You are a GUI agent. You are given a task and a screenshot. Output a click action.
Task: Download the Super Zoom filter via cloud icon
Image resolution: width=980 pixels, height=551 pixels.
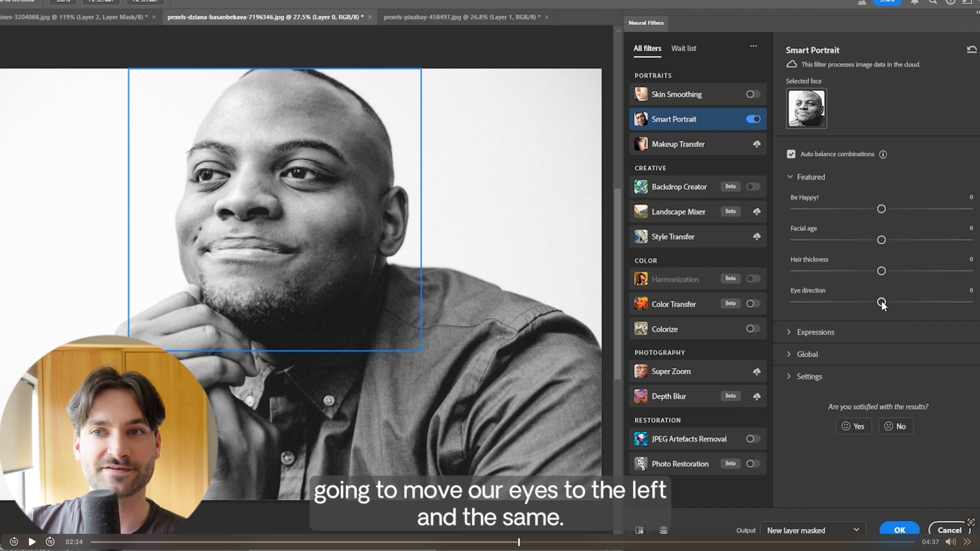click(x=756, y=371)
